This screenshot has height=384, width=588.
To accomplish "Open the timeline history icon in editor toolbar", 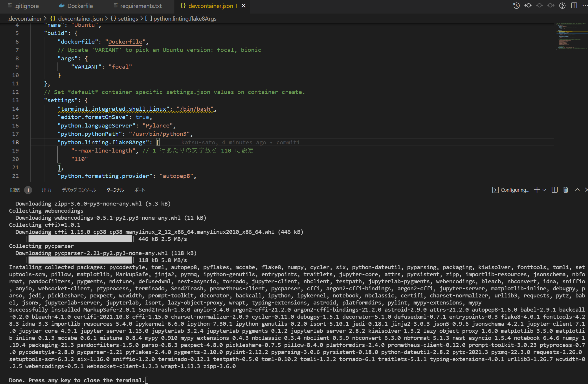I will (517, 6).
